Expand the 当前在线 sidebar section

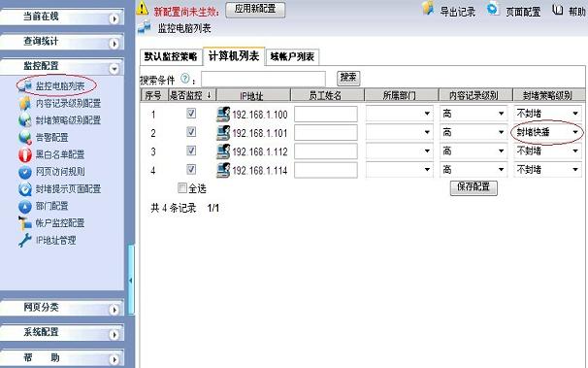click(62, 17)
